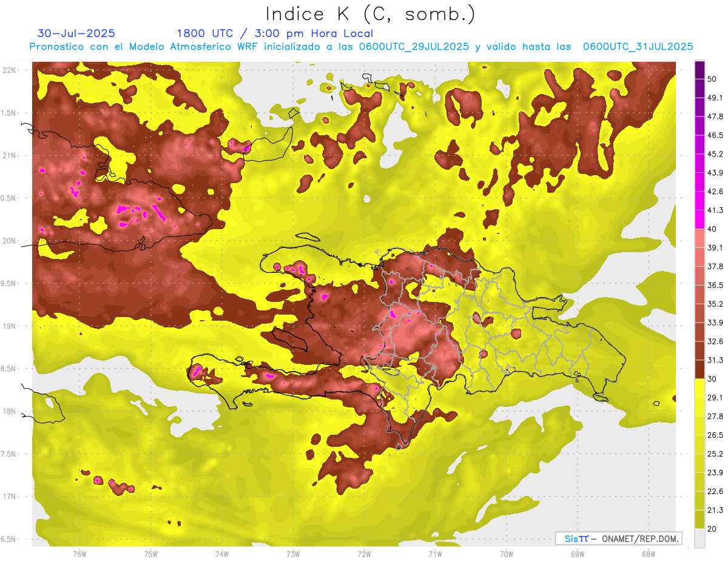The image size is (728, 562).
Task: Click the "18N" latitude label
Action: tap(10, 411)
